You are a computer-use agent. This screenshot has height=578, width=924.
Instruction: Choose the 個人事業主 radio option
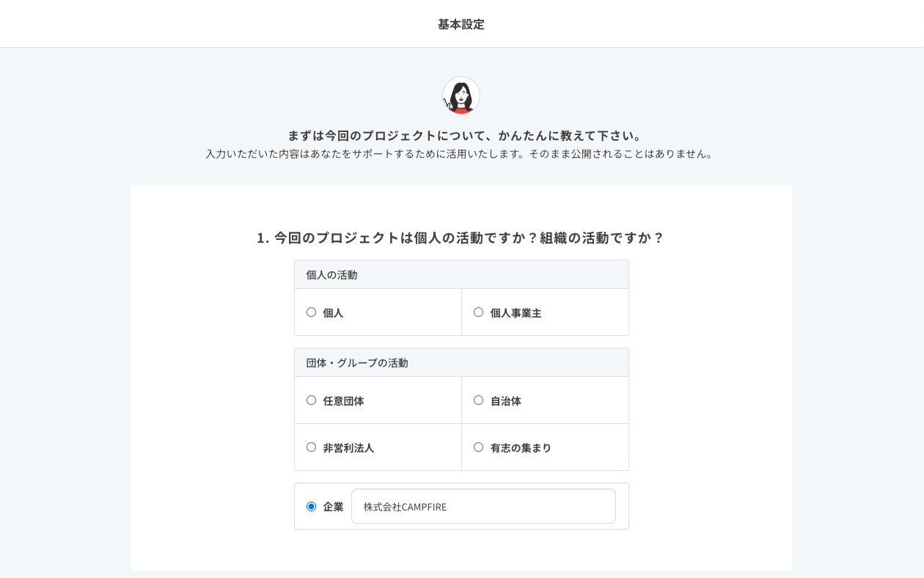click(x=479, y=312)
